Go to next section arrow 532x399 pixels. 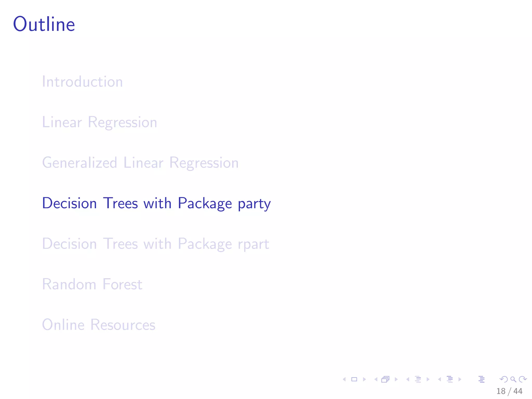pyautogui.click(x=460, y=379)
